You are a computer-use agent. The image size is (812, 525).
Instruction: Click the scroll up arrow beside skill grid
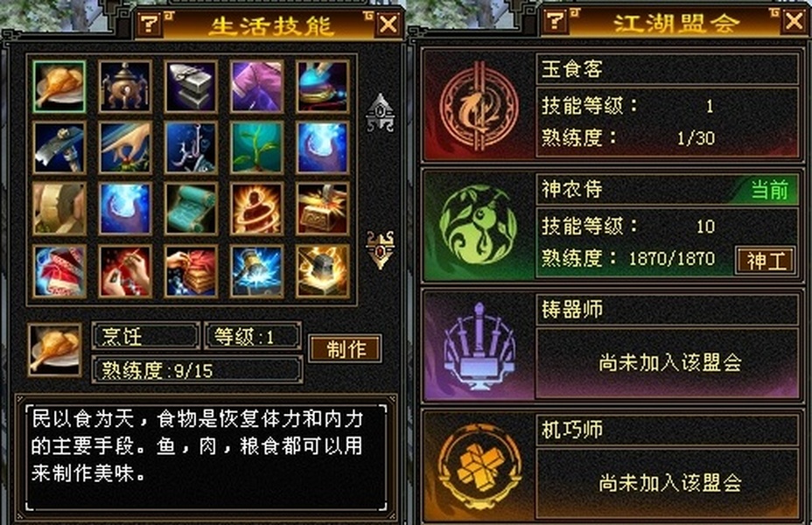[x=380, y=112]
